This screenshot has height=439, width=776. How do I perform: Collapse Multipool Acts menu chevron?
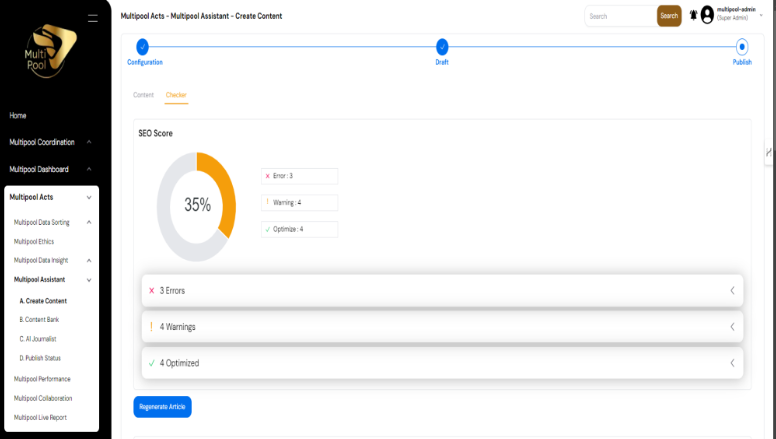coord(89,197)
